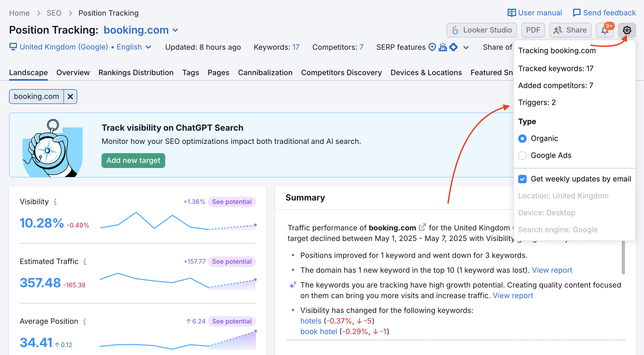Uncheck Get weekly updates by email
The width and height of the screenshot is (644, 355).
(522, 179)
